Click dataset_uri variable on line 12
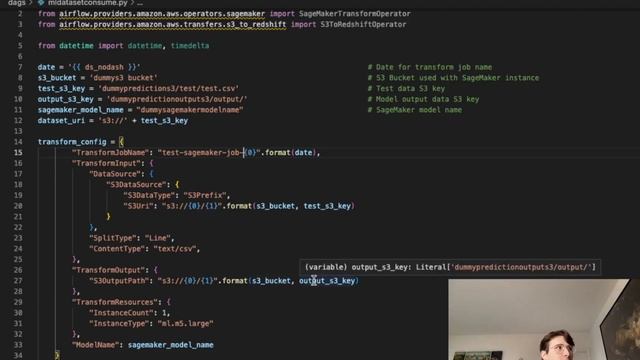 coord(61,120)
